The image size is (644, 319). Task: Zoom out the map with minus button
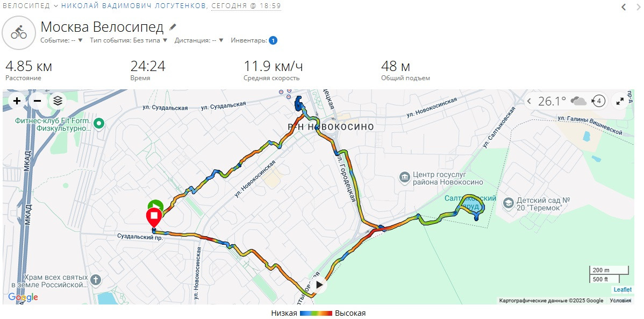point(37,101)
